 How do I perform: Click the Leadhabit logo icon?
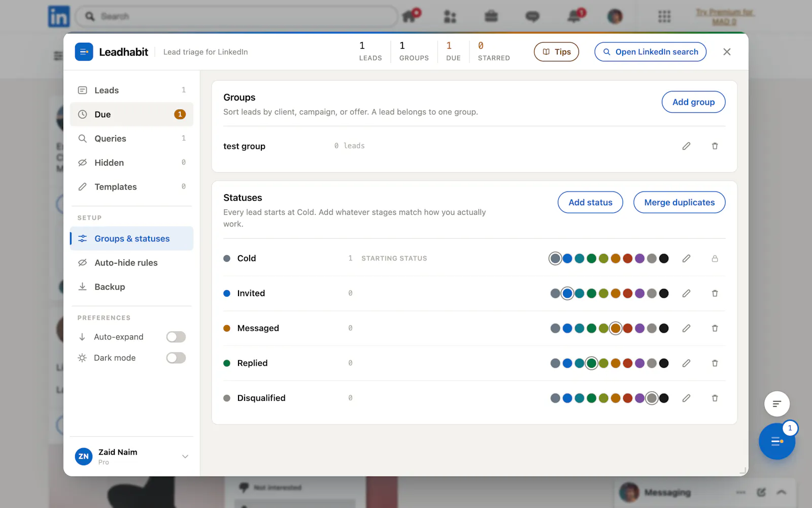84,52
